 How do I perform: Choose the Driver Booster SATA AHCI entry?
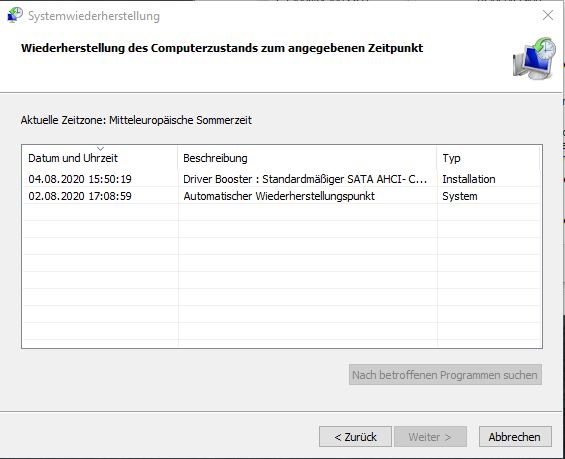coord(305,179)
